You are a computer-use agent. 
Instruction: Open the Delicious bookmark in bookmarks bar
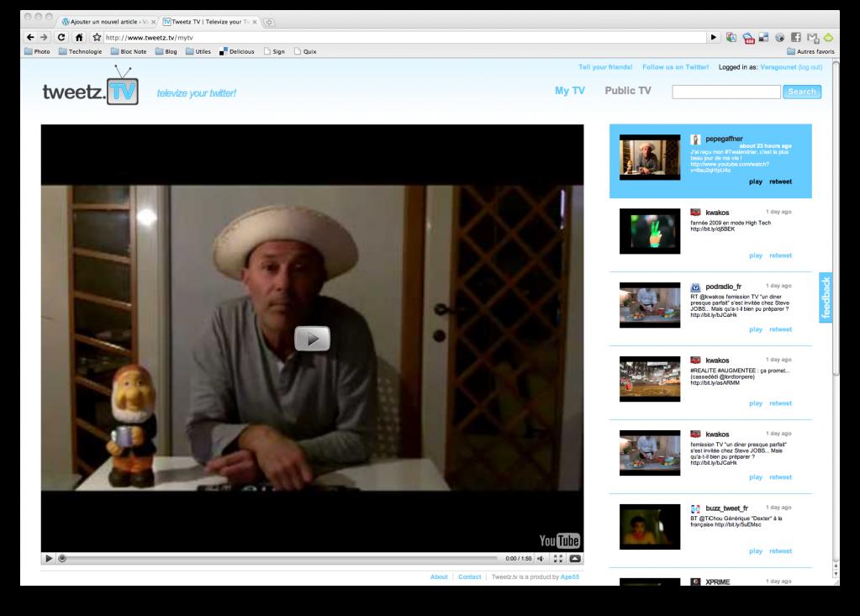[237, 51]
